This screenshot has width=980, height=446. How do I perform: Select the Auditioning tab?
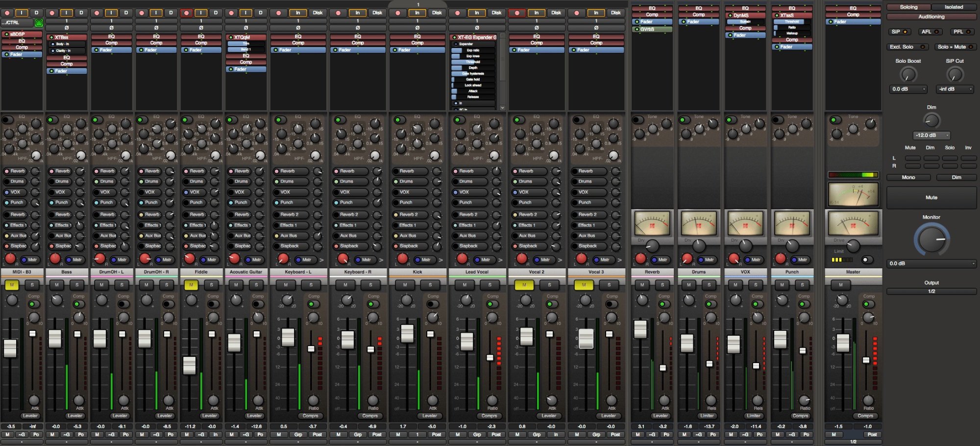[x=931, y=17]
